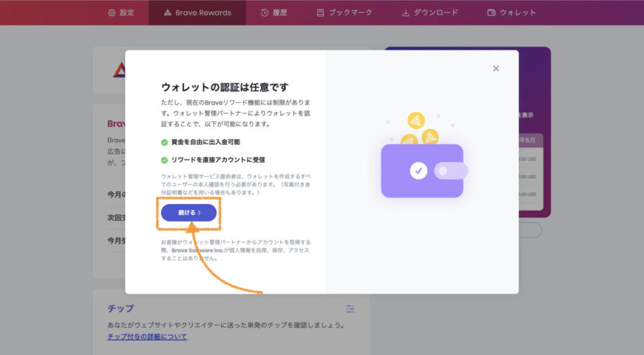
Task: Click the Brave Rewards triangle icon
Action: point(167,13)
